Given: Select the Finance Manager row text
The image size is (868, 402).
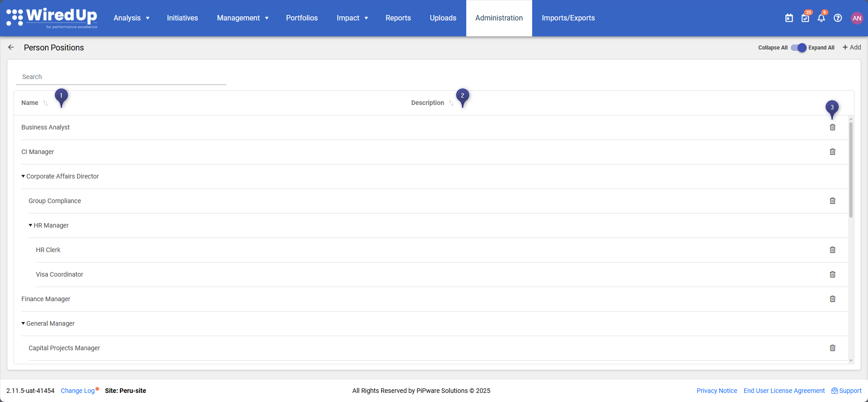Looking at the screenshot, I should point(46,299).
